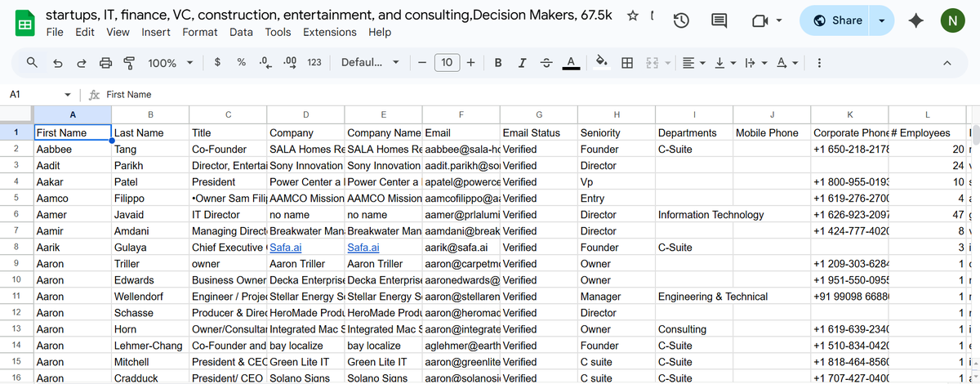Select cell aarik@safa.ai
This screenshot has width=980, height=384.
(x=461, y=248)
